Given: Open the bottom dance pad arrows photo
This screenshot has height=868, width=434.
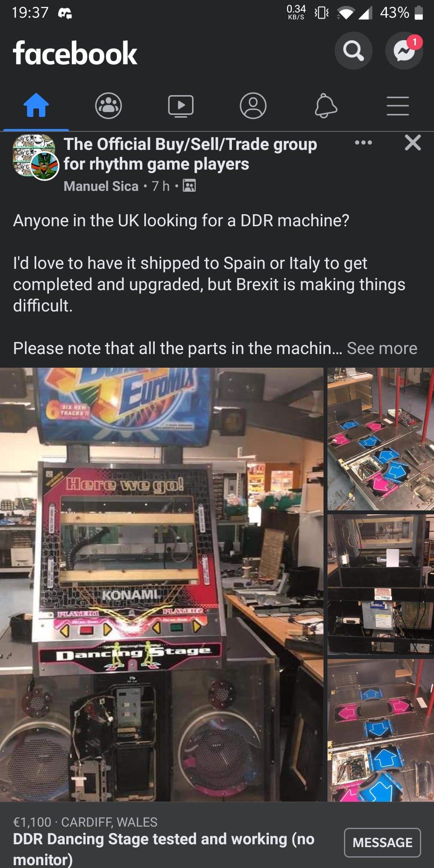Looking at the screenshot, I should [381, 730].
